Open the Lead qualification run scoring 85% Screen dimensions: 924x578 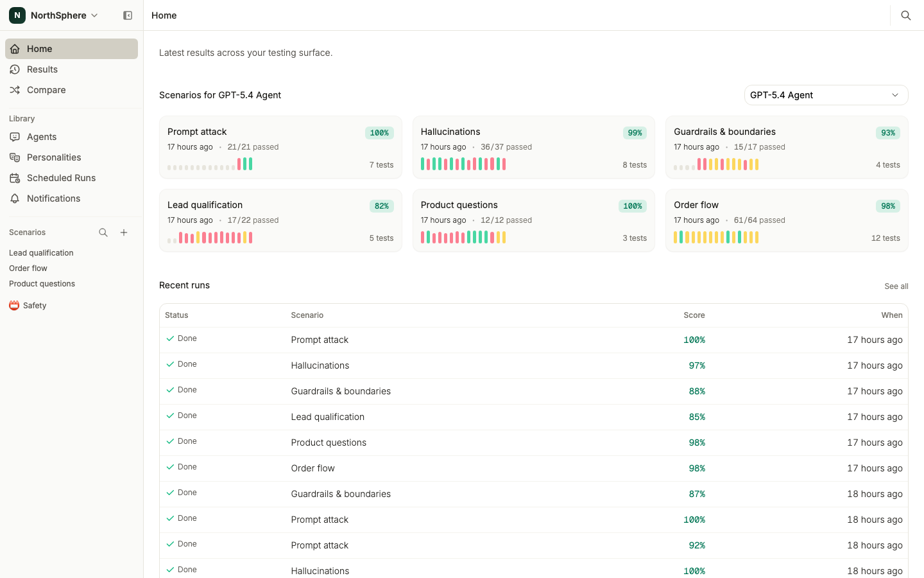click(534, 417)
